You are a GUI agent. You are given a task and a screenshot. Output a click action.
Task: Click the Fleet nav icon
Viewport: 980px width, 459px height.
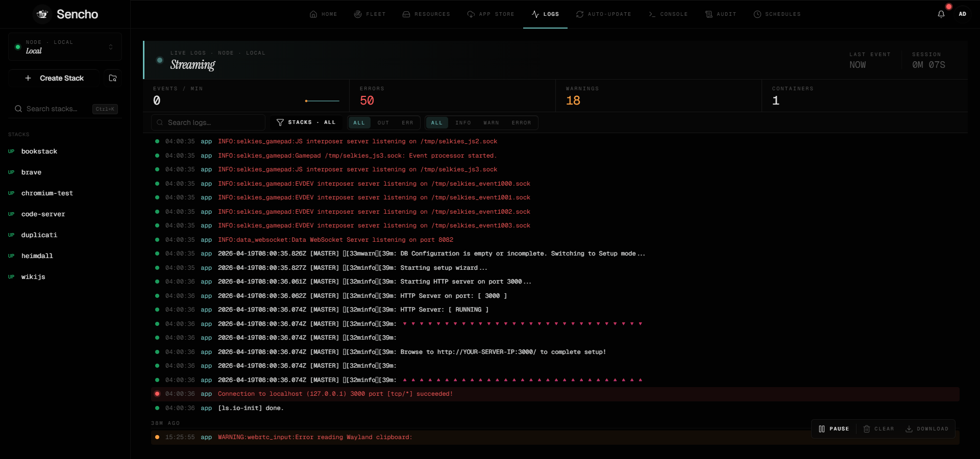[358, 14]
